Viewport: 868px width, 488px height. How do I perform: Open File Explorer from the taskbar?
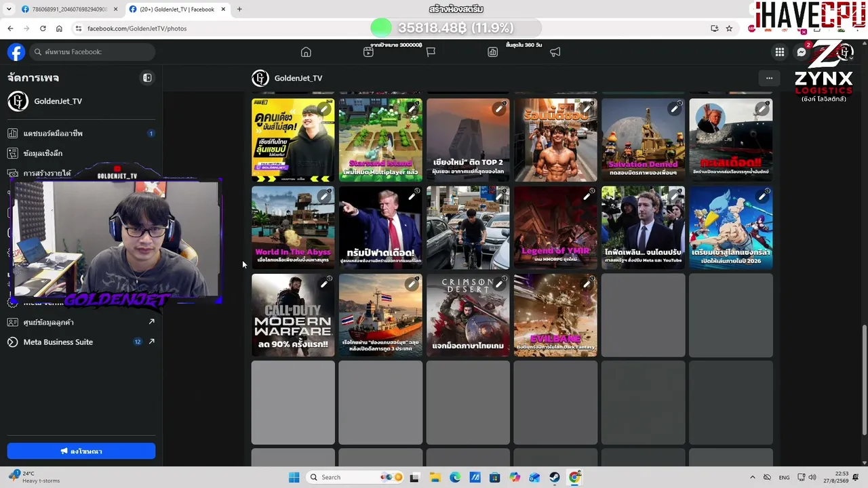coord(435,477)
